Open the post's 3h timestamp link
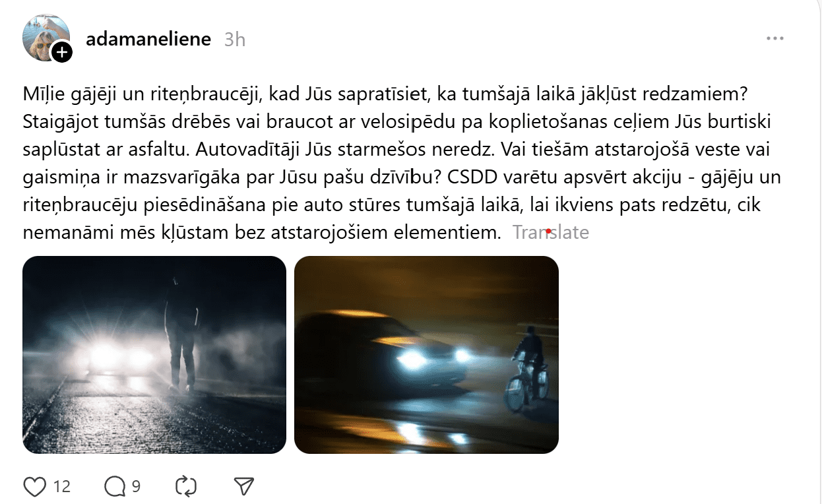 235,40
